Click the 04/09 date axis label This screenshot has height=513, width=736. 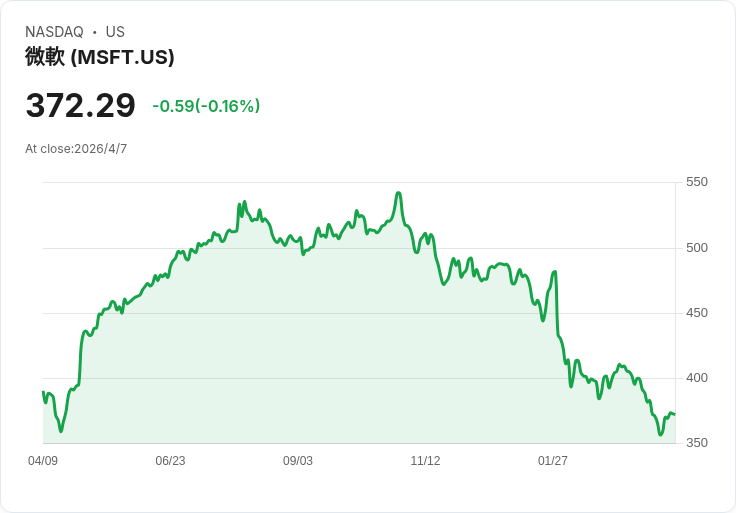coord(43,460)
